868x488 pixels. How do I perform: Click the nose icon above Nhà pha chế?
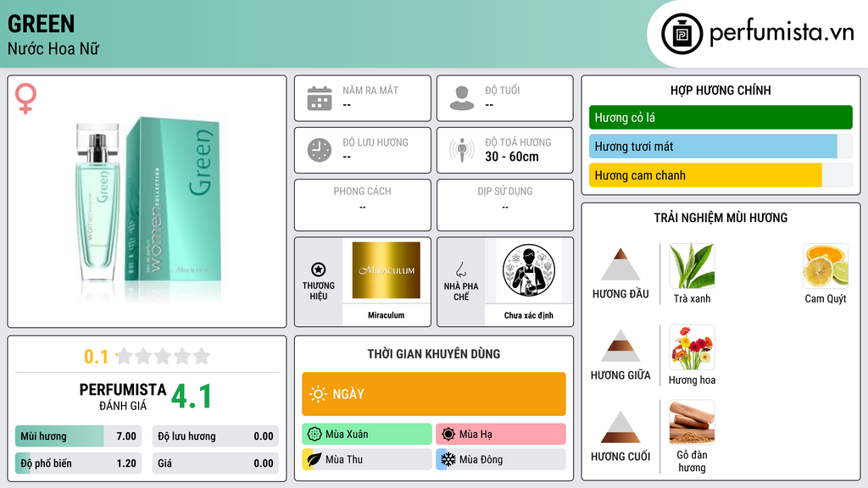click(460, 269)
